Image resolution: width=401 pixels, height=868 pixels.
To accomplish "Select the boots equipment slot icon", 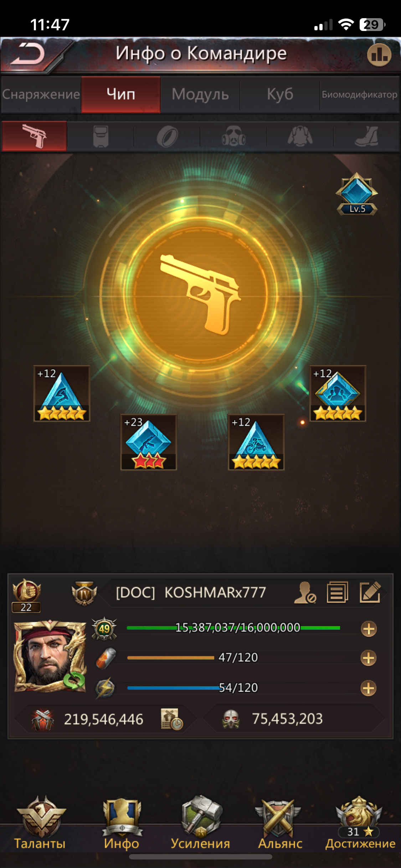I will [x=367, y=136].
